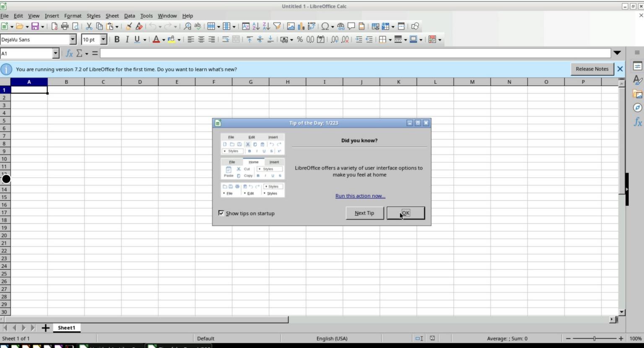Click the Insert Special Character omega icon
The height and width of the screenshot is (348, 644).
tap(325, 26)
